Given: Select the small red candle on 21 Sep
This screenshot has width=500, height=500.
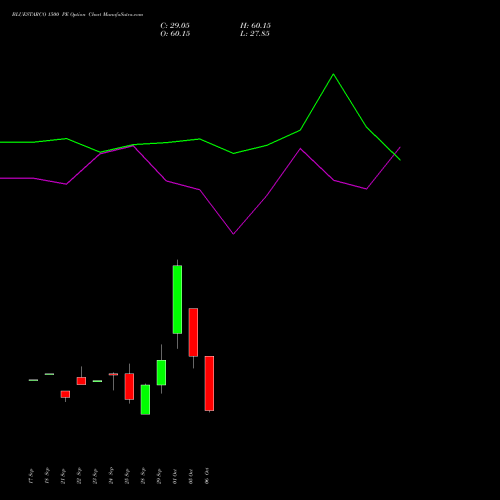Looking at the screenshot, I should (x=65, y=394).
